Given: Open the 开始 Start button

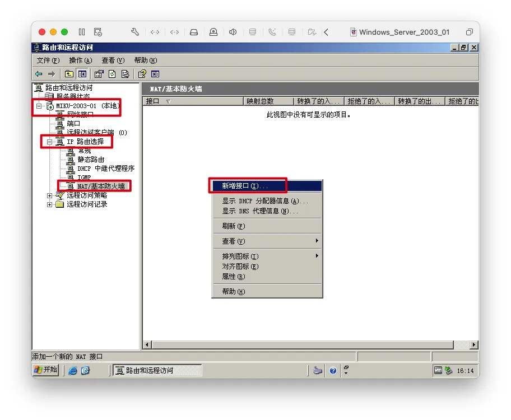Looking at the screenshot, I should [x=46, y=370].
